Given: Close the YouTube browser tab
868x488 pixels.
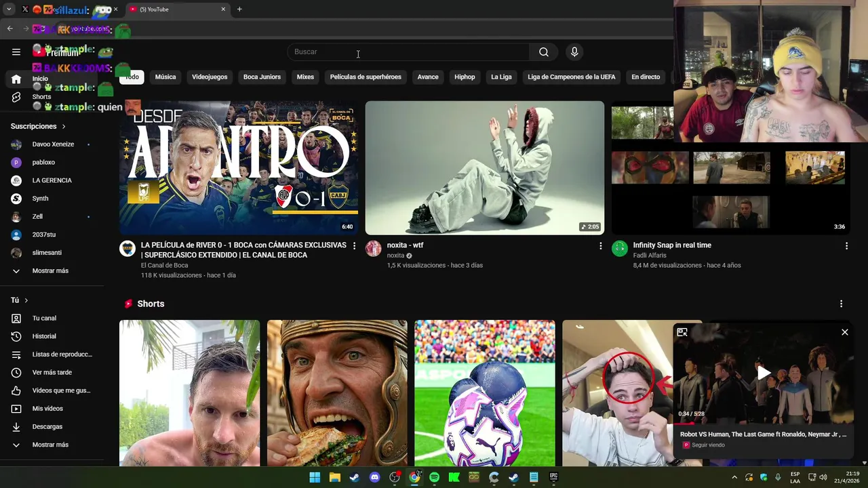Looking at the screenshot, I should [x=223, y=9].
